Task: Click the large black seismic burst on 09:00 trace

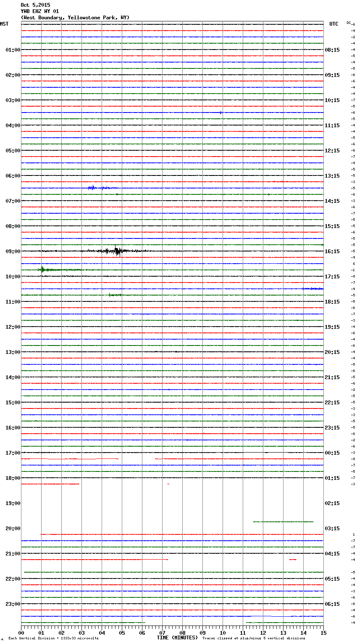Action: coord(117,251)
